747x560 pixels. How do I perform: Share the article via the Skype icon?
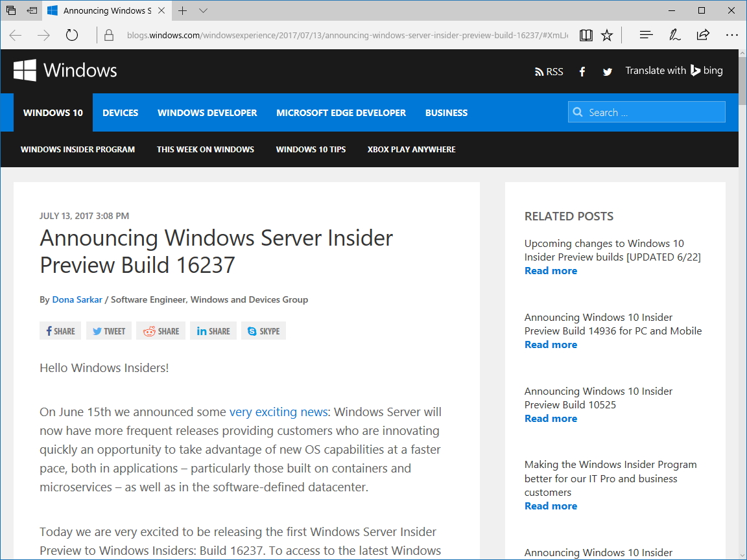(x=263, y=331)
